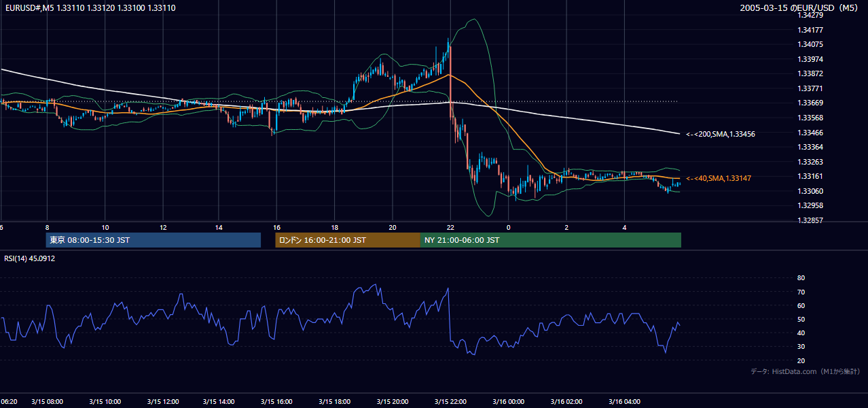This screenshot has height=408, width=868.
Task: Click hour tick 12 under price chart
Action: (x=162, y=227)
